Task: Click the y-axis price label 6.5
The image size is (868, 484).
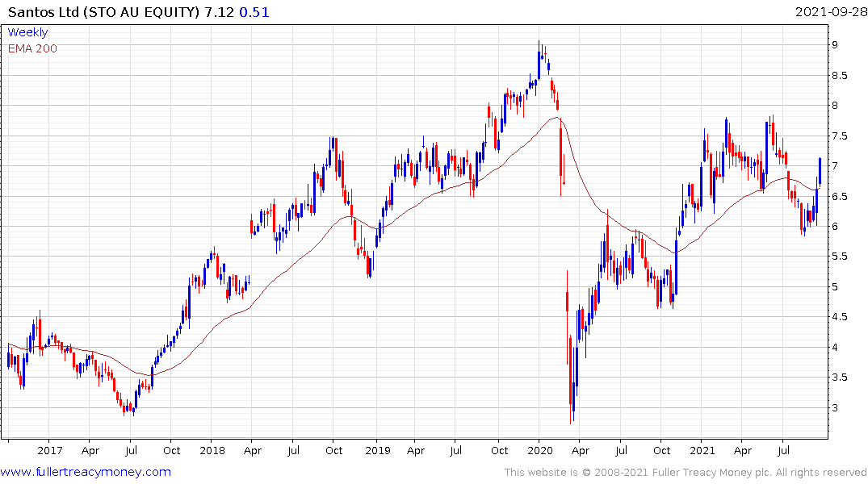Action: tap(839, 196)
